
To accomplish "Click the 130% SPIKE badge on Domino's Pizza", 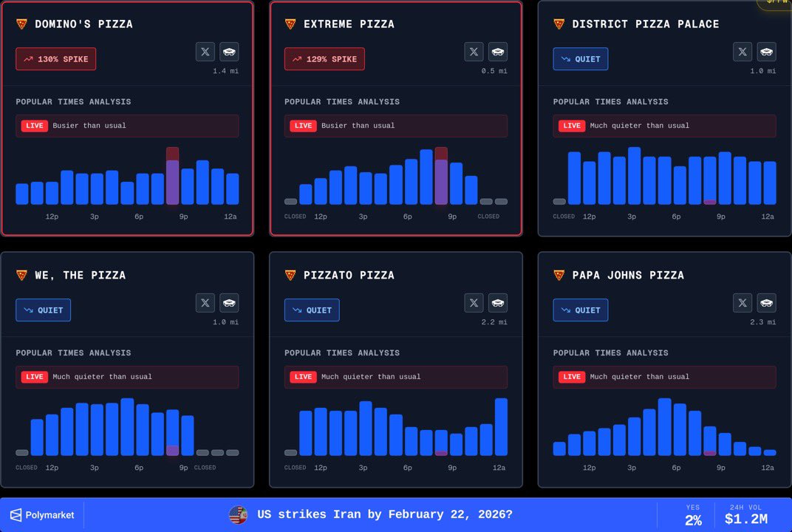I will (x=55, y=58).
